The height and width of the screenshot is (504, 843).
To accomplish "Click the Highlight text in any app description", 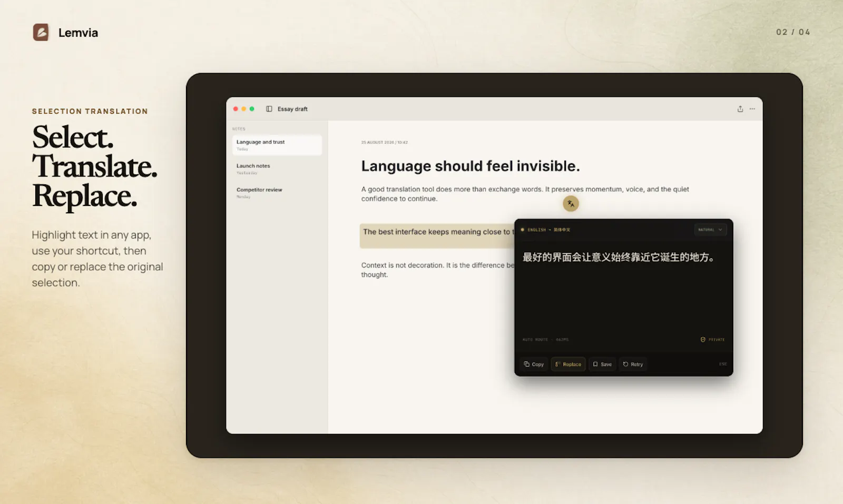I will coord(97,259).
